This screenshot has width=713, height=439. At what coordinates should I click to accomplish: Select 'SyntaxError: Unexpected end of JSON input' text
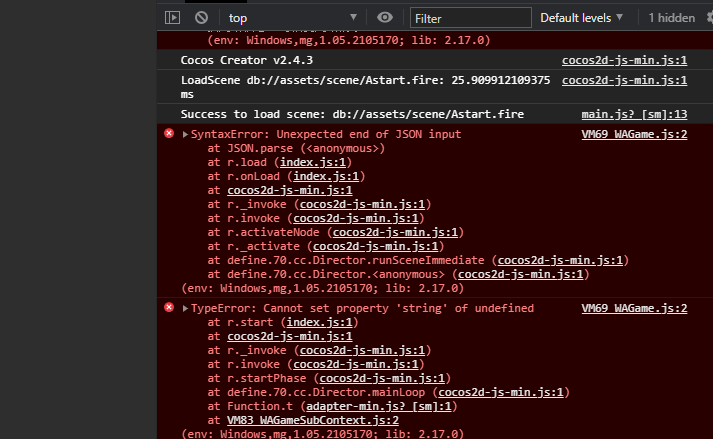326,134
